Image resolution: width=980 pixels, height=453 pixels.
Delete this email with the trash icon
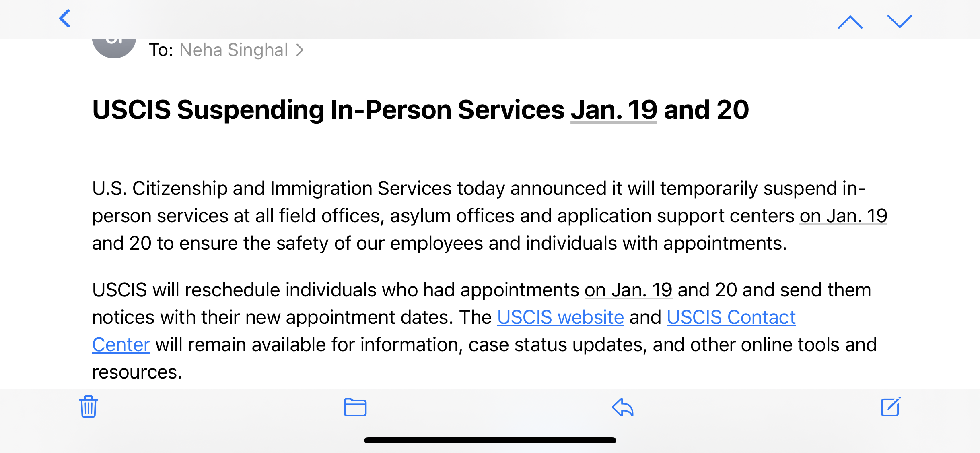(88, 407)
